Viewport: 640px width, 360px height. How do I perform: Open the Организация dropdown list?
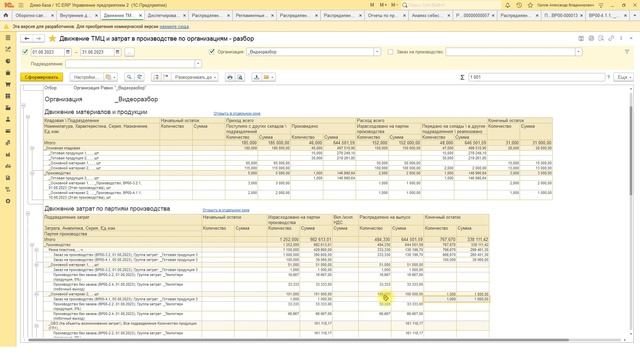377,52
